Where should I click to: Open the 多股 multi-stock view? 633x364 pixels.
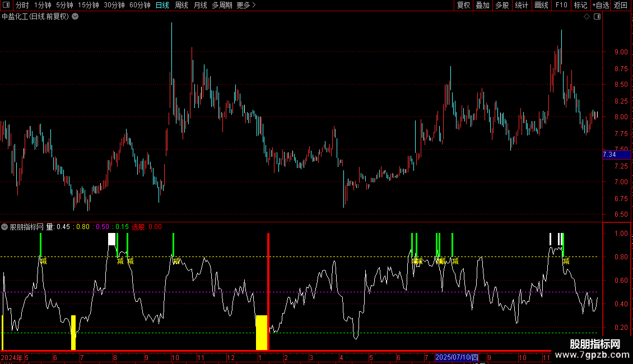(x=502, y=5)
